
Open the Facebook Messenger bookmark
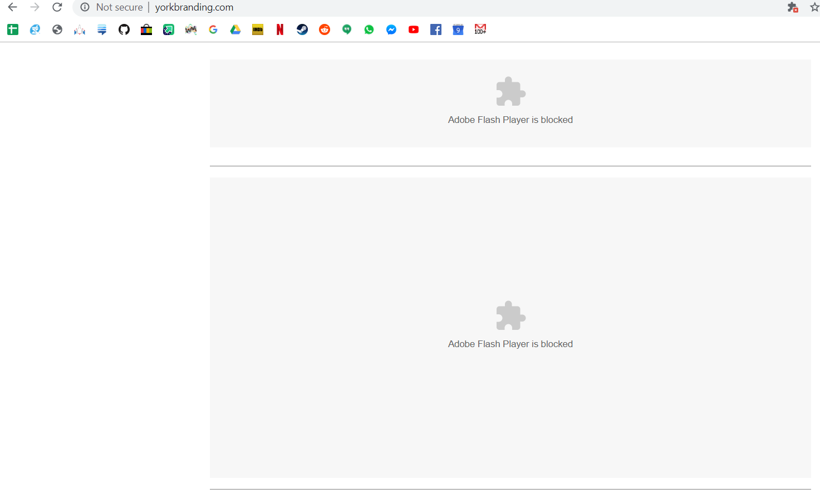391,29
